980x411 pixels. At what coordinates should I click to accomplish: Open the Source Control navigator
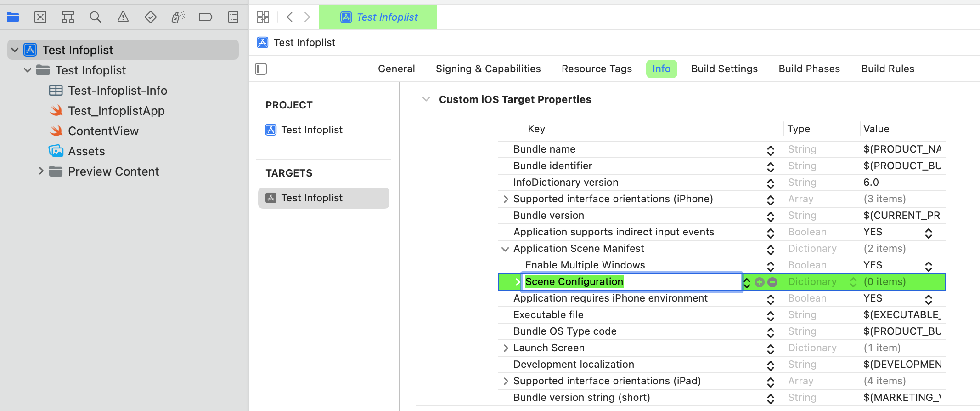click(x=40, y=17)
